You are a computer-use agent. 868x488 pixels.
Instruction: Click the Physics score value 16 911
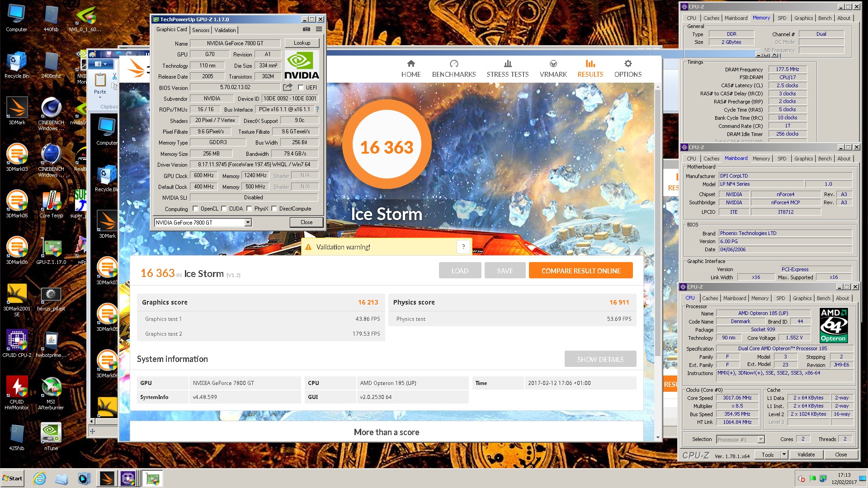[x=619, y=302]
